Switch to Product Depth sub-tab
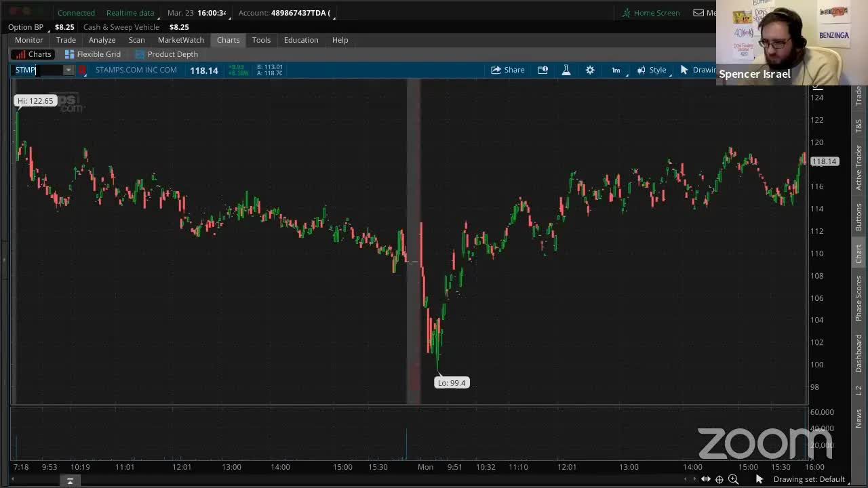This screenshot has height=488, width=868. pyautogui.click(x=167, y=54)
